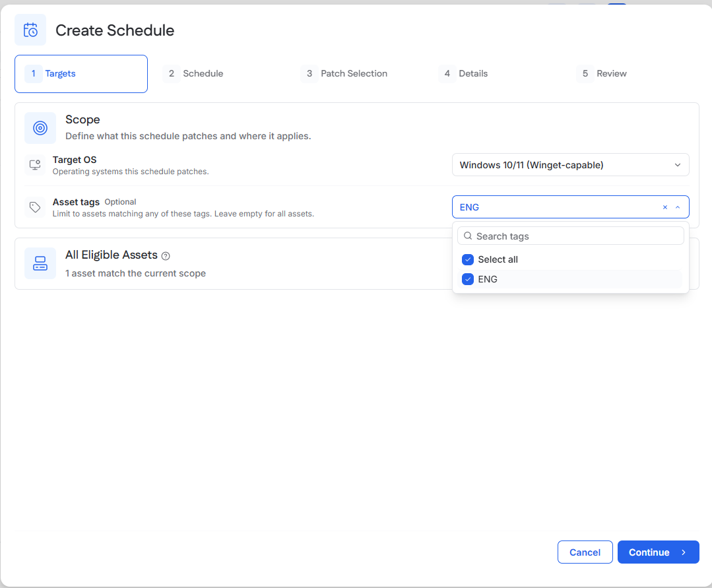712x588 pixels.
Task: Click the Target OS monitor icon
Action: coord(35,165)
